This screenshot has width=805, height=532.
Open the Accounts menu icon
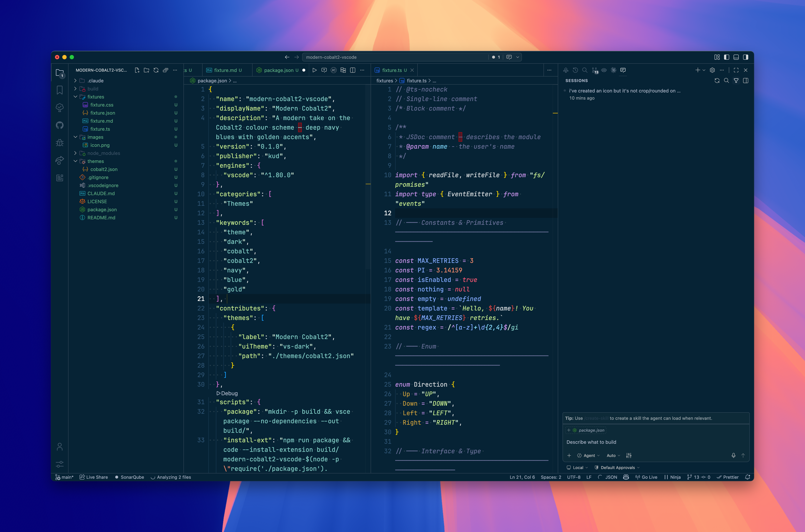click(x=60, y=447)
